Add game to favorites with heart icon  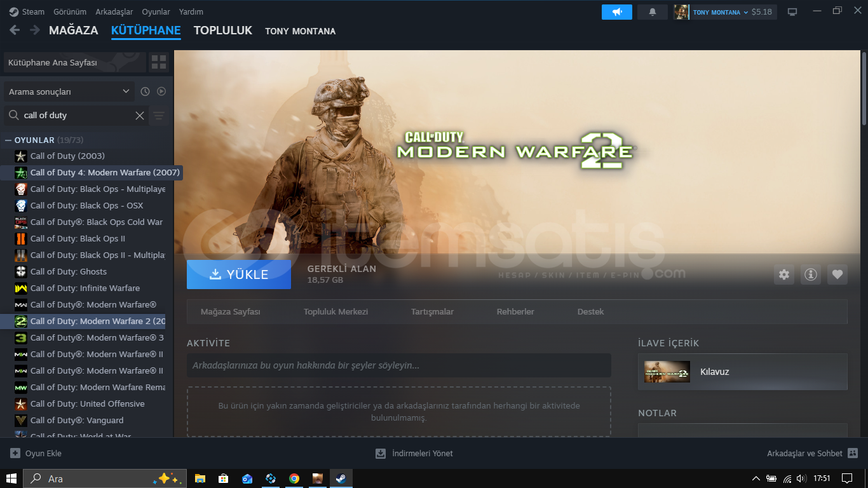[837, 274]
